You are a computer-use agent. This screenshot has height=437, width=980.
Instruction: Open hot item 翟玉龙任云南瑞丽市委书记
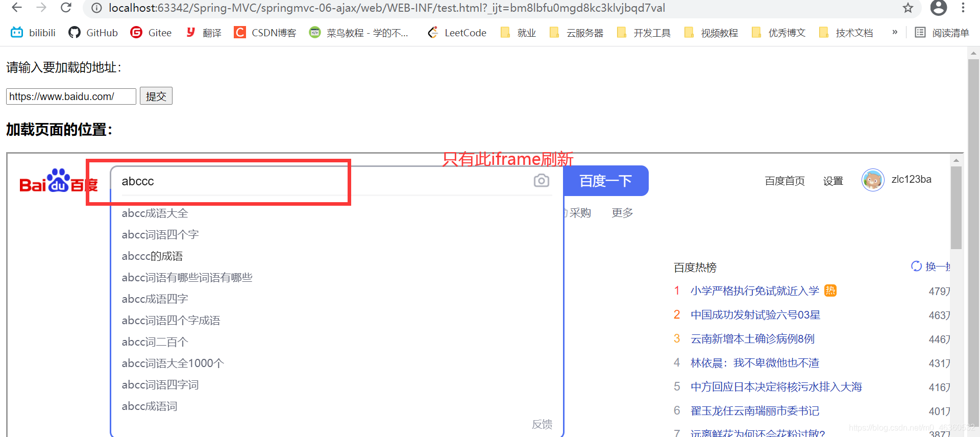click(x=755, y=411)
